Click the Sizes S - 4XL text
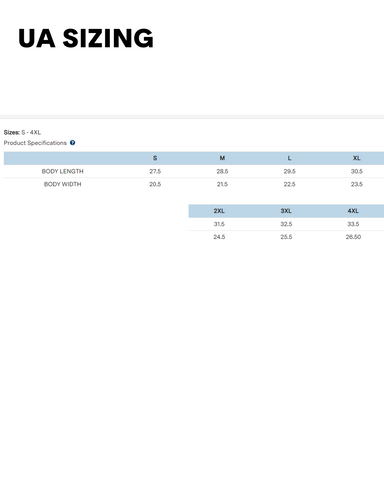The height and width of the screenshot is (480, 384). pos(22,132)
